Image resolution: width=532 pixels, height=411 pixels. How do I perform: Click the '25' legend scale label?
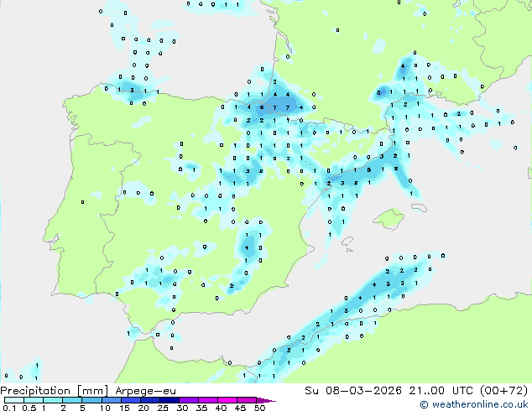[163, 408]
